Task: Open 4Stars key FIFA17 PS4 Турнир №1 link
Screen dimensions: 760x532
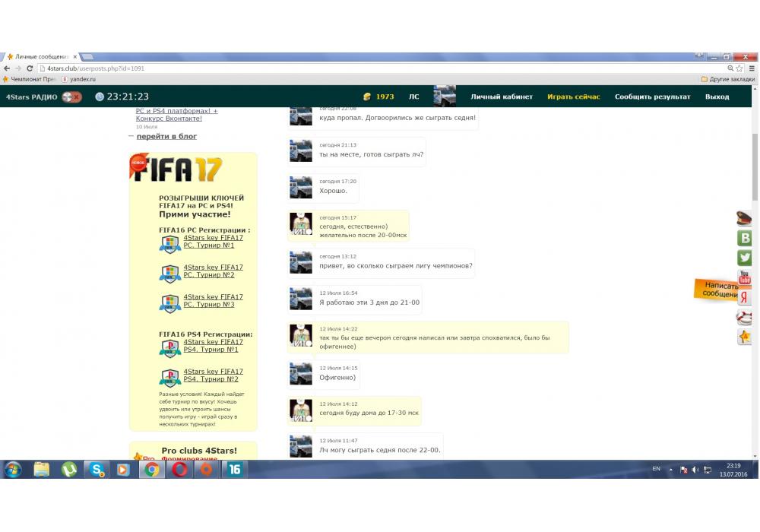Action: tap(214, 346)
